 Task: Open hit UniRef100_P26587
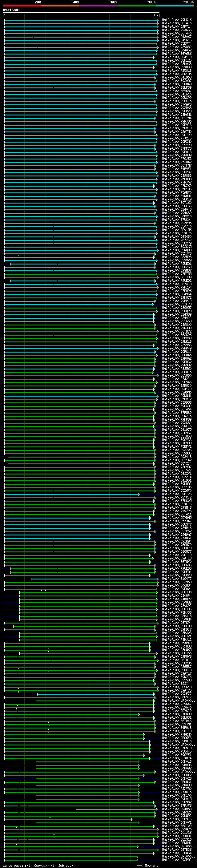[x=177, y=667]
